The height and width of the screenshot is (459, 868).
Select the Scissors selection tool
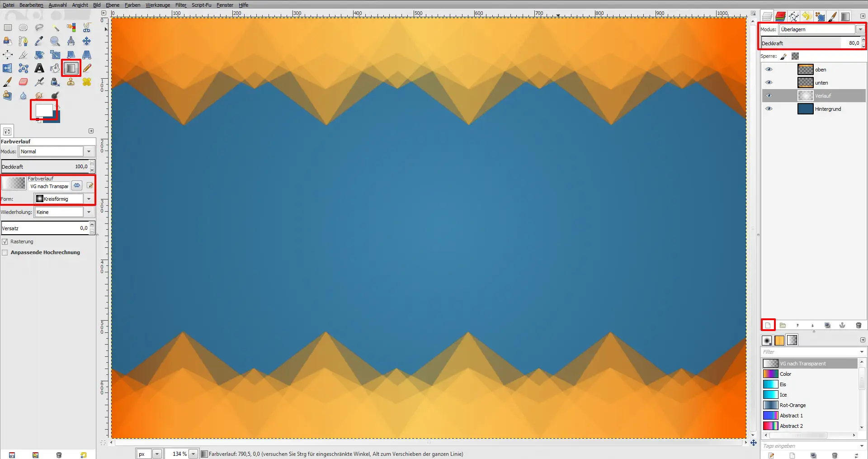[87, 28]
